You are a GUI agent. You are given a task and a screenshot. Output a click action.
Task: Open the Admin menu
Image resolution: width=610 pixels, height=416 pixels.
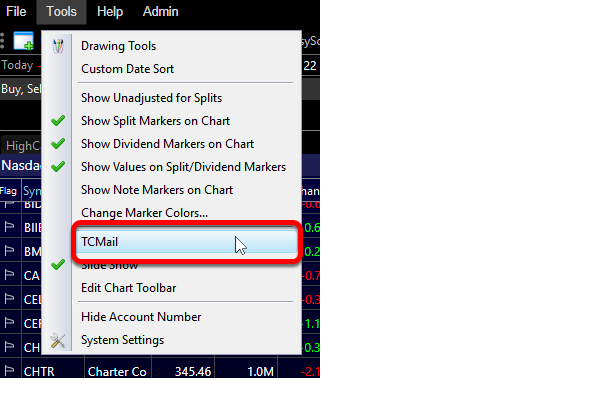click(161, 11)
